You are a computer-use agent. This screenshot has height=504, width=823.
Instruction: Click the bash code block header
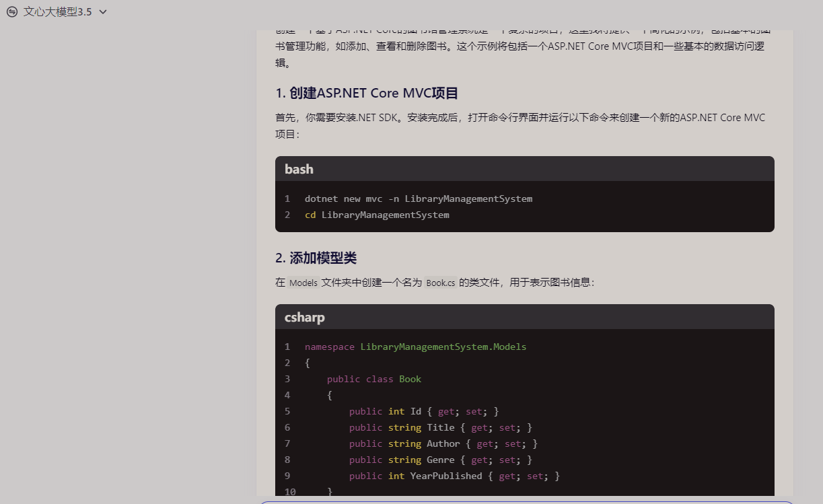coord(525,169)
